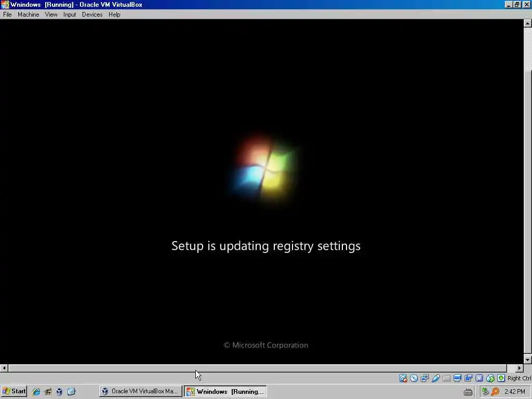Click the optical drive CD indicator icon
Image resolution: width=532 pixels, height=399 pixels.
[414, 378]
